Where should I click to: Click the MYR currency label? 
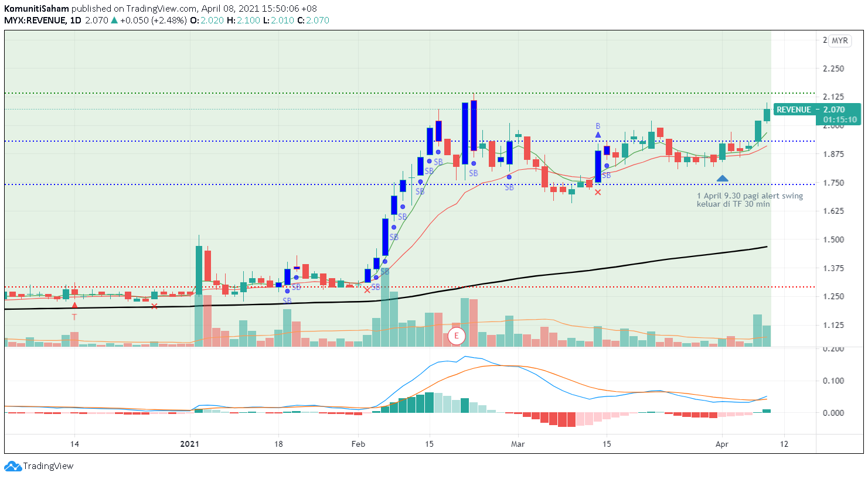(840, 40)
